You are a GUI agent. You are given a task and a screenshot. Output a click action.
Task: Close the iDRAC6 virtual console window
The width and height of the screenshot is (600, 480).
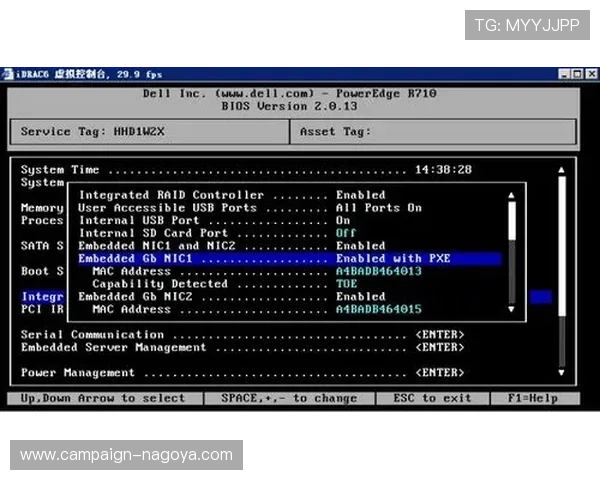pyautogui.click(x=590, y=74)
